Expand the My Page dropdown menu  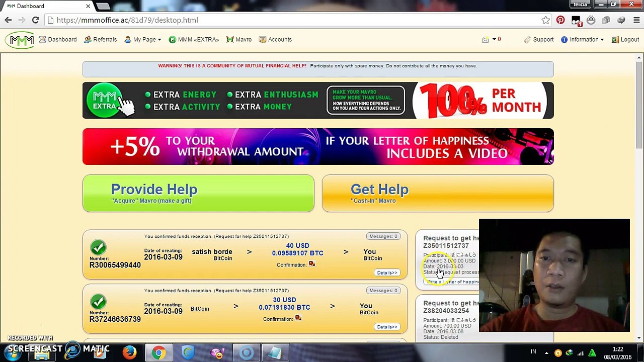142,40
